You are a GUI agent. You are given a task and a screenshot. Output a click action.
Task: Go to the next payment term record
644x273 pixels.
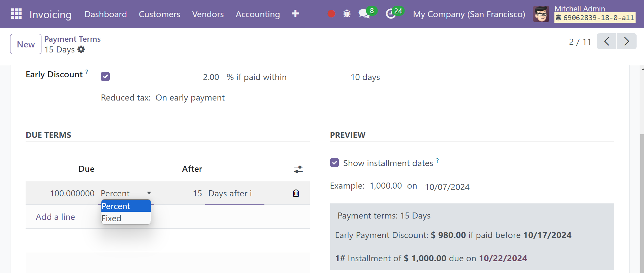pos(627,41)
